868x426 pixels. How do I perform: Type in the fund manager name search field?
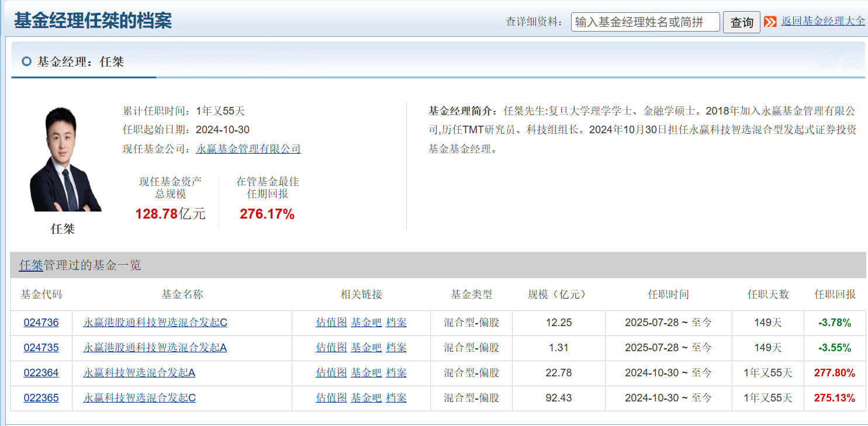[x=645, y=22]
